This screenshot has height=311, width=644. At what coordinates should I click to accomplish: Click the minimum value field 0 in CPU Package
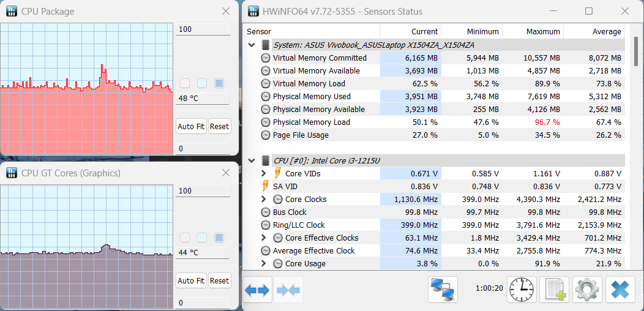point(203,149)
